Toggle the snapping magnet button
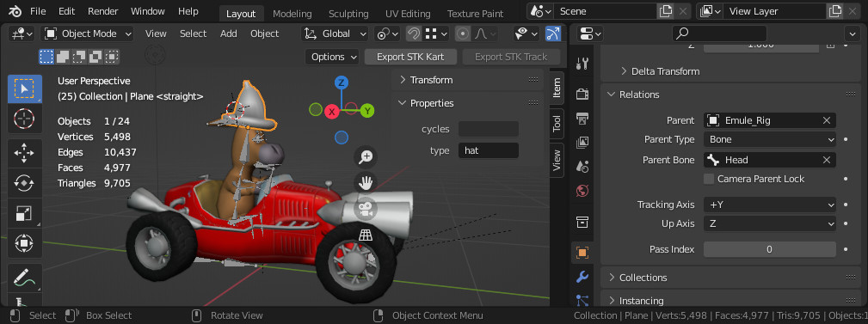The width and height of the screenshot is (868, 324). click(413, 34)
